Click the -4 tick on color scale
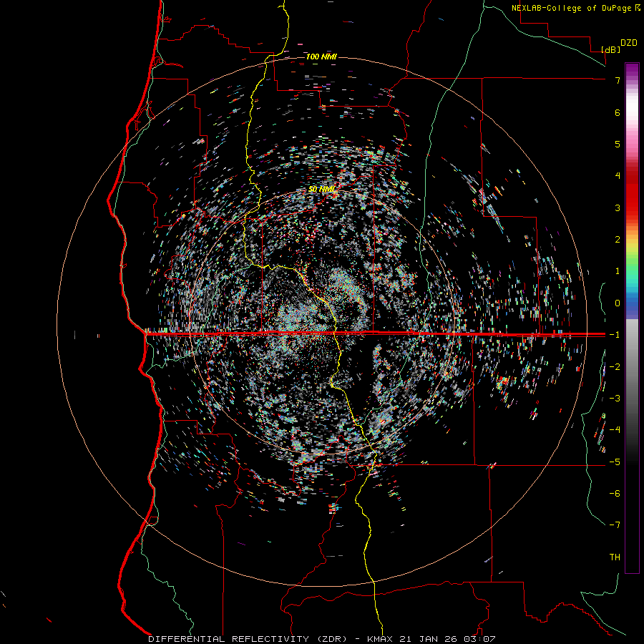This screenshot has width=644, height=644. click(x=615, y=430)
